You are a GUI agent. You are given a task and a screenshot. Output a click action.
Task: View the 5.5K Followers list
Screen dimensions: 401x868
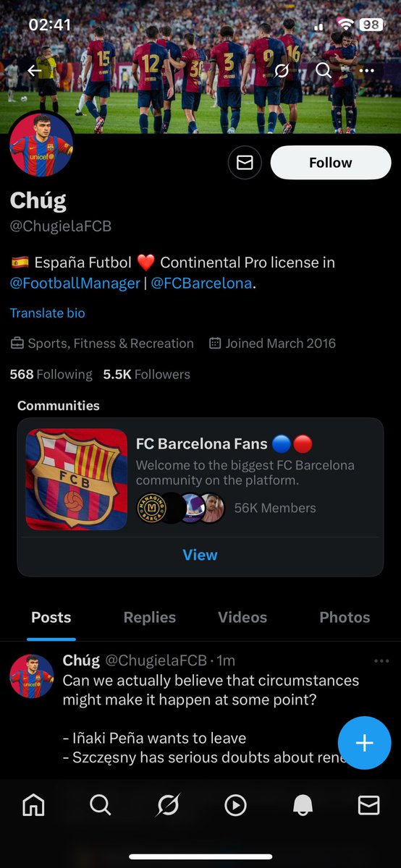146,374
